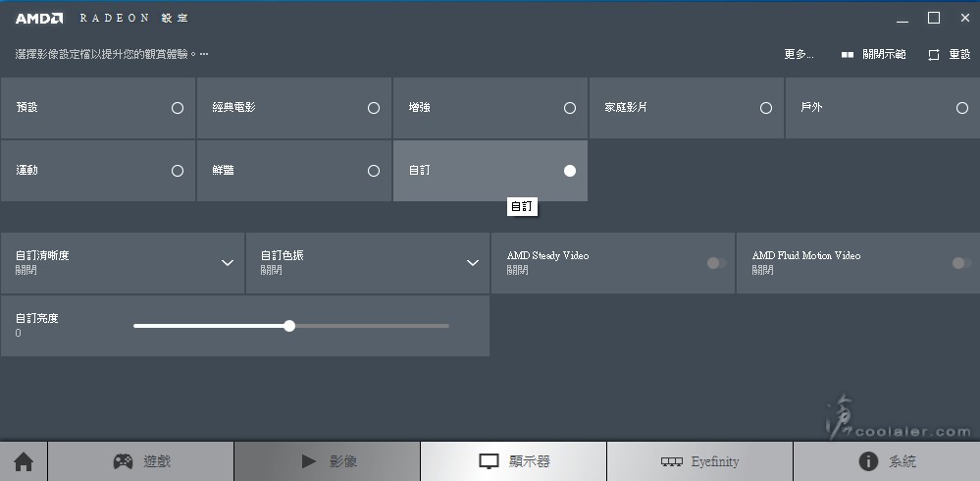Image resolution: width=980 pixels, height=481 pixels.
Task: Click the 重設 button label
Action: (959, 54)
